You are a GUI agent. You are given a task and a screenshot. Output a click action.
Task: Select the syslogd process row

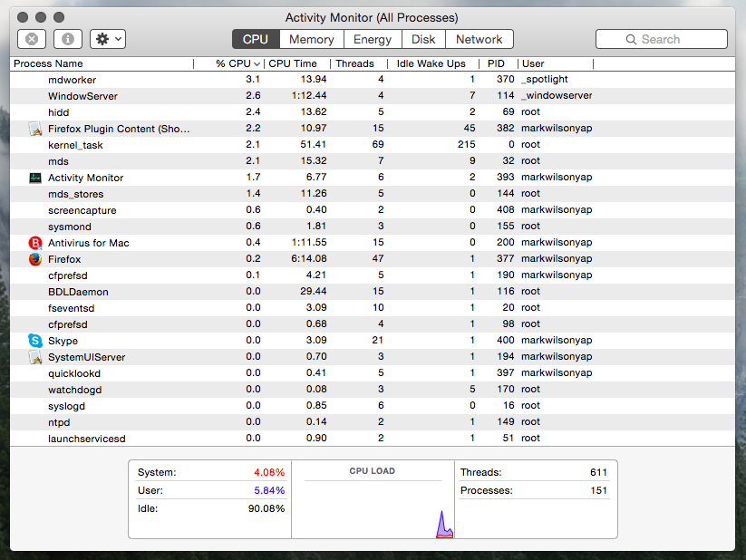373,405
